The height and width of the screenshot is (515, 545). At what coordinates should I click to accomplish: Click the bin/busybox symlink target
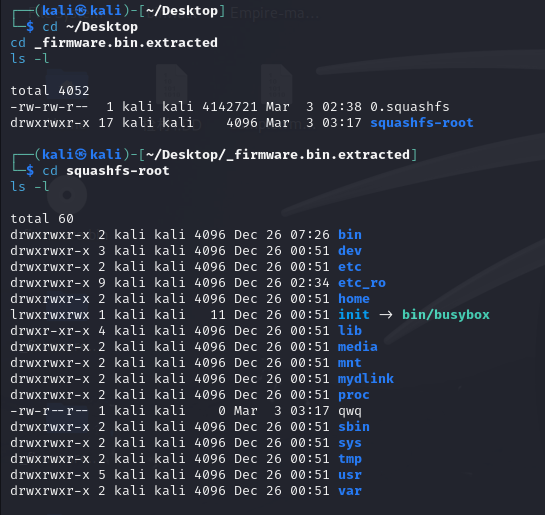tap(446, 314)
